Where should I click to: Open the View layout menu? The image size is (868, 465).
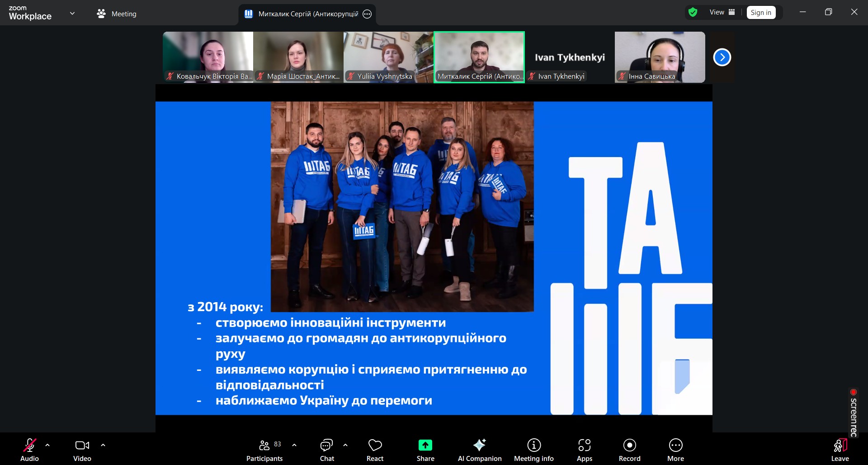point(722,12)
